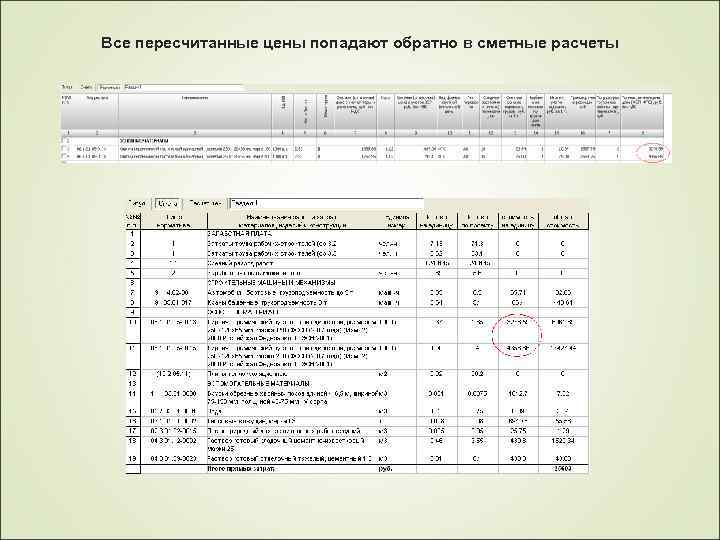This screenshot has width=720, height=540.
Task: Open the first tab above the upper table
Action: pos(67,87)
